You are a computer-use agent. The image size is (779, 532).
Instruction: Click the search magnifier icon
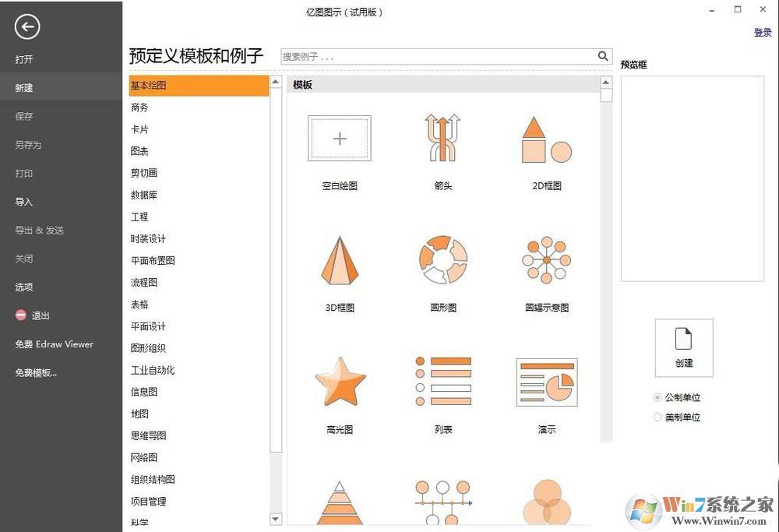click(x=603, y=56)
